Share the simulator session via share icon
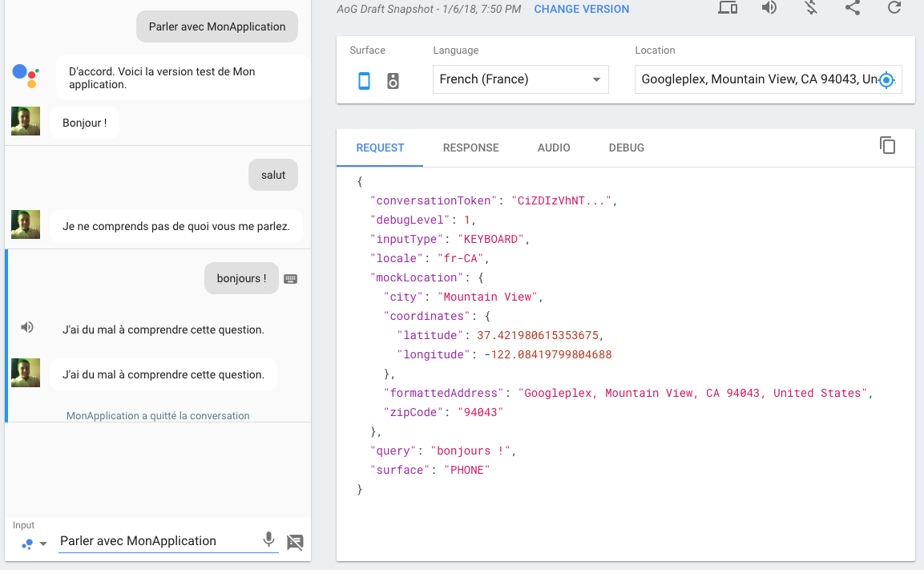924x570 pixels. tap(852, 8)
